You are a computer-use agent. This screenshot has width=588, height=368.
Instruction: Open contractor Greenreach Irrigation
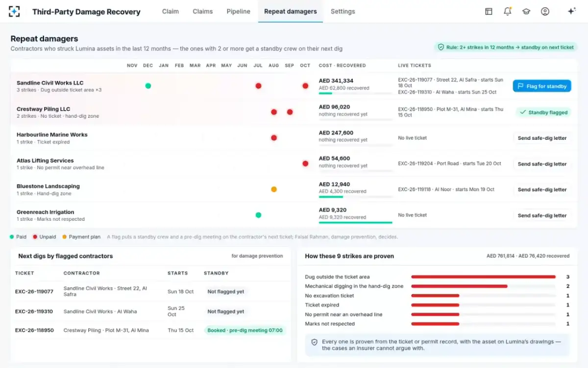(x=46, y=212)
